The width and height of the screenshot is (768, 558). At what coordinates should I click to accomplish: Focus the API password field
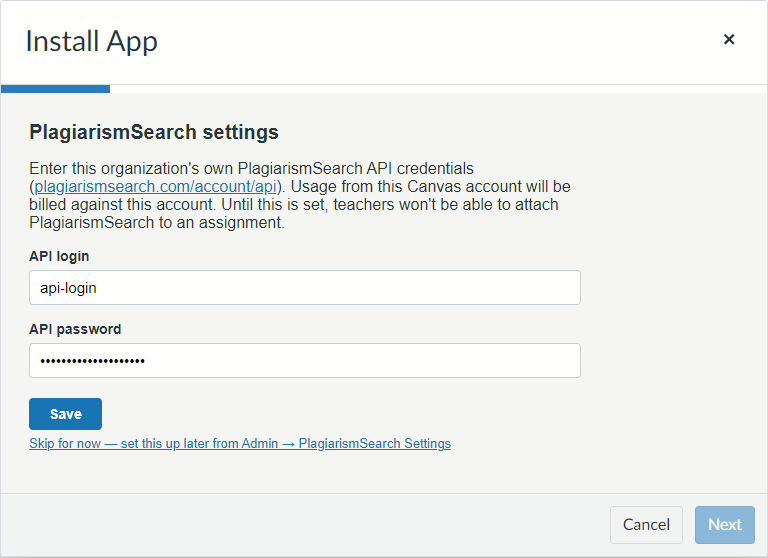click(305, 361)
